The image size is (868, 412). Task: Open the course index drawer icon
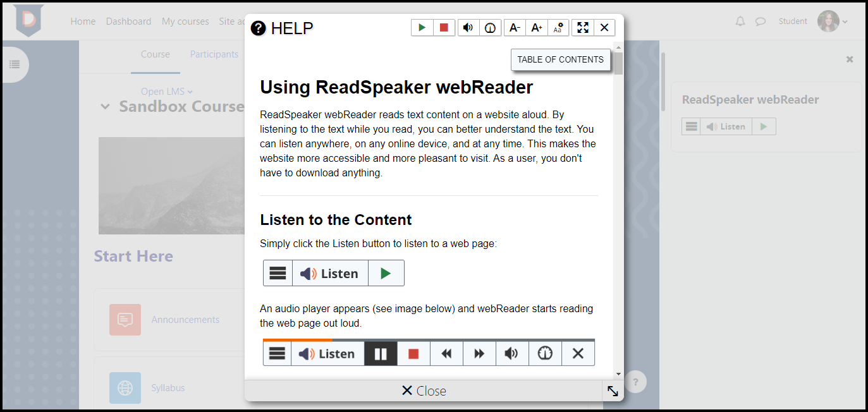pos(15,64)
